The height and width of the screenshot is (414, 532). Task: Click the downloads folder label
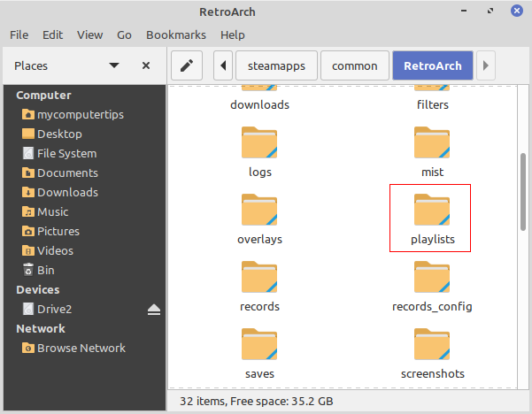tap(259, 104)
